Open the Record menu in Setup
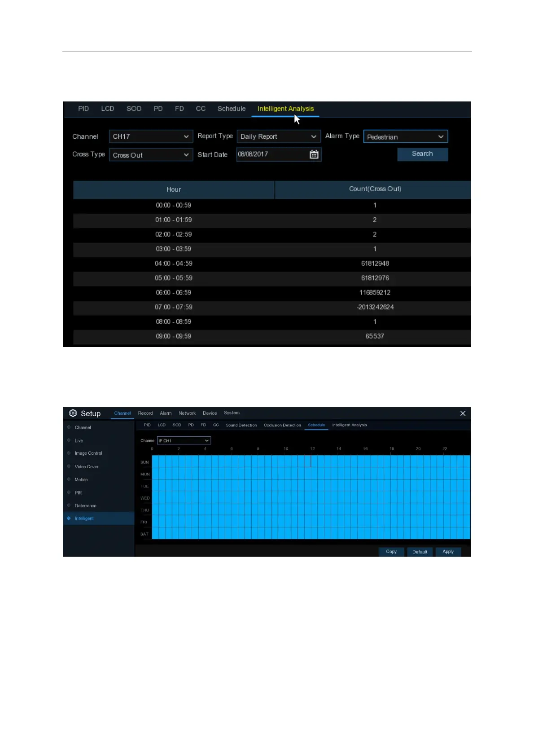Screen dimensions: 534x756 (145, 413)
